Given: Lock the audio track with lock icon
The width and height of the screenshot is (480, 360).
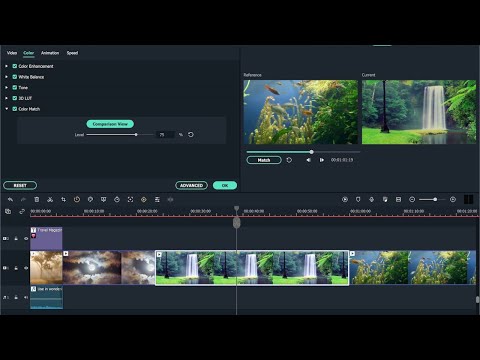Looking at the screenshot, I should pyautogui.click(x=16, y=297).
